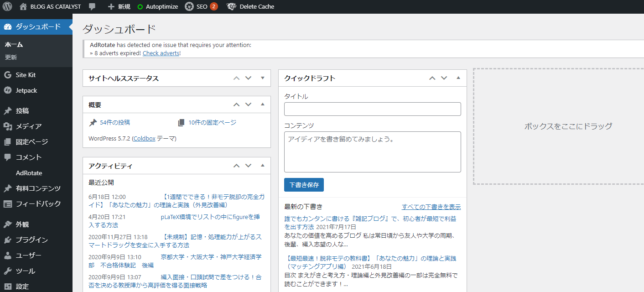
Task: Click the Site Kit Google icon
Action: pos(7,75)
